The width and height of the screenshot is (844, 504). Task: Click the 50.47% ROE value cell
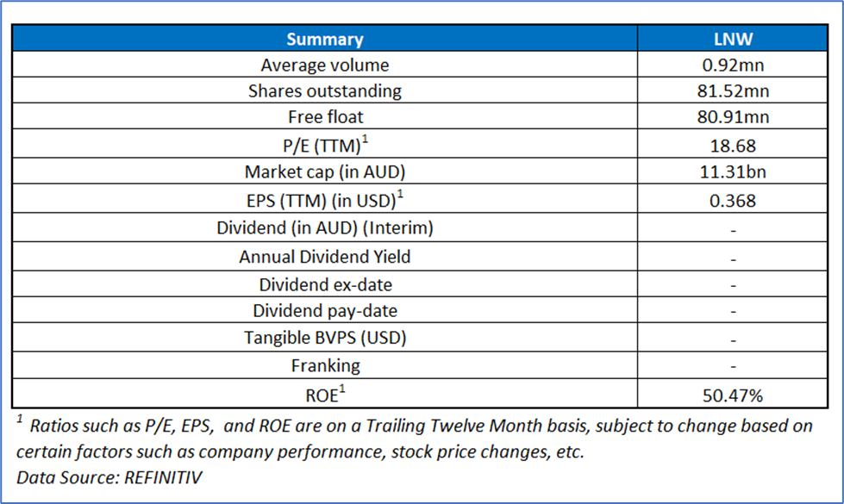coord(733,393)
